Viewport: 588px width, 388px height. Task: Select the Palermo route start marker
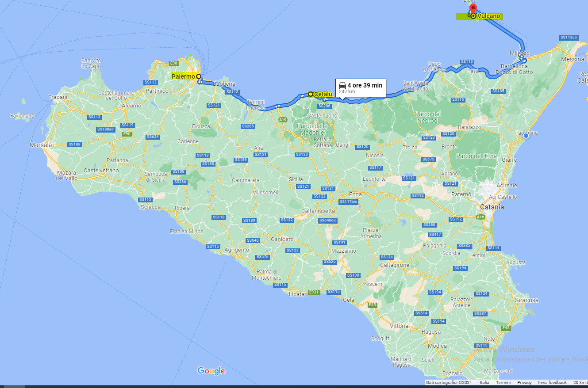[199, 76]
